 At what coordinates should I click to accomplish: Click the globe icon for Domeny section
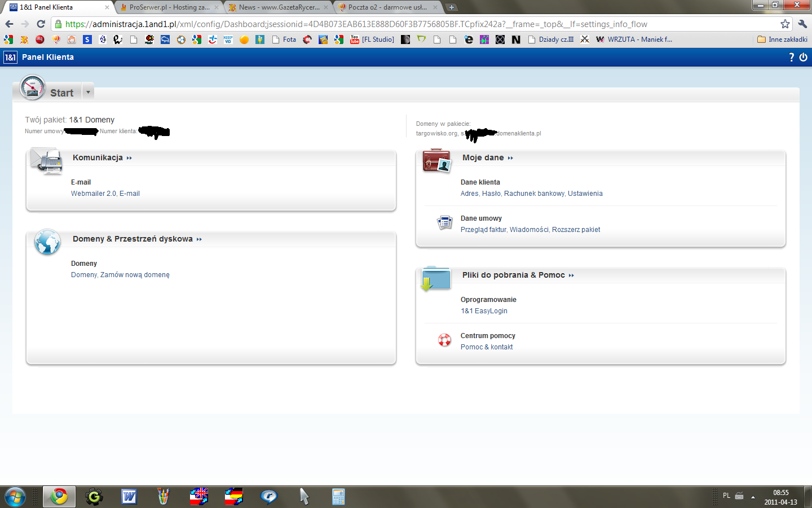(47, 242)
